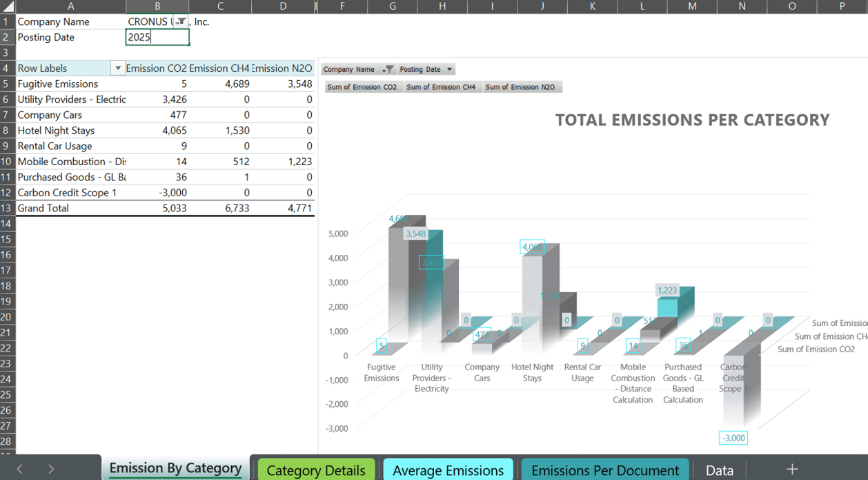
Task: Select the -3,000 data label in the chart
Action: (x=733, y=438)
